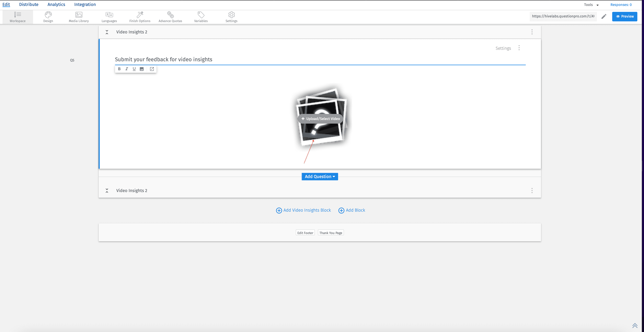Toggle underline formatting for the question
Viewport: 644px width, 332px height.
pyautogui.click(x=134, y=69)
